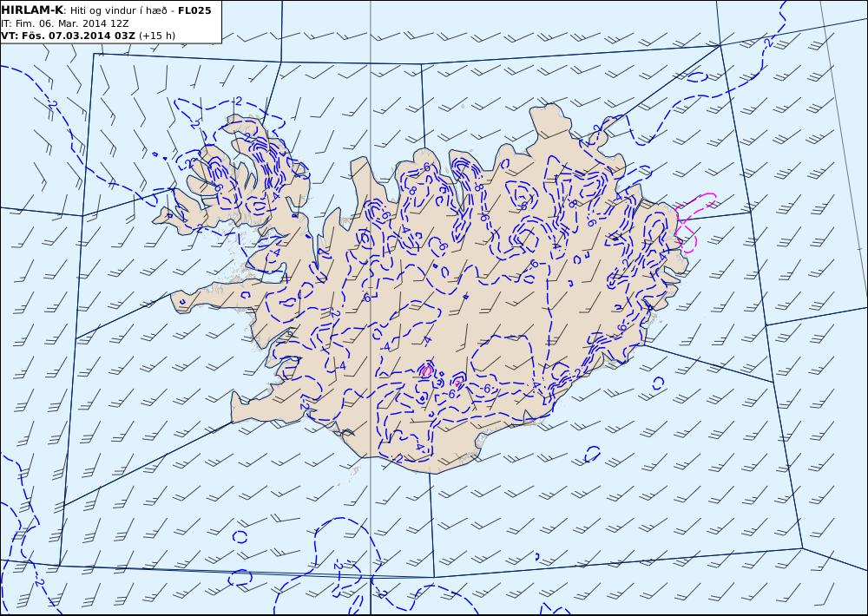Click the forecast offset '(+15 h)'
The width and height of the screenshot is (868, 616).
pos(156,36)
